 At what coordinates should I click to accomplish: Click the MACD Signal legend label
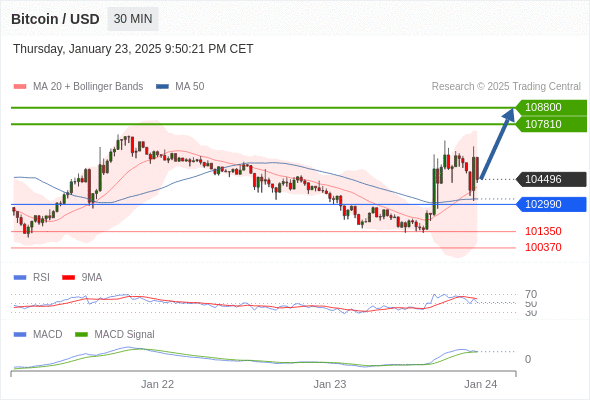(125, 335)
